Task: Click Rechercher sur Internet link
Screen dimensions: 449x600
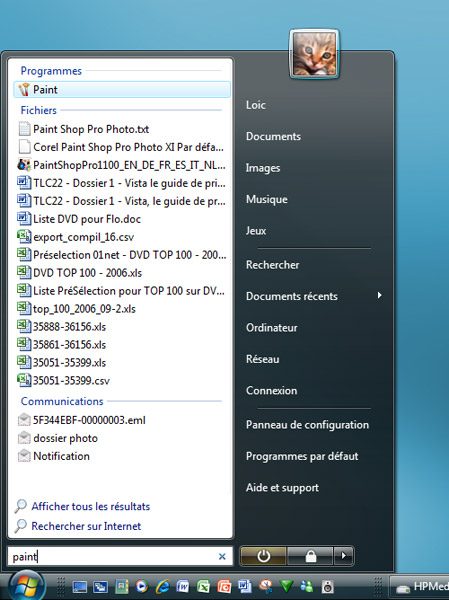Action: (x=78, y=526)
